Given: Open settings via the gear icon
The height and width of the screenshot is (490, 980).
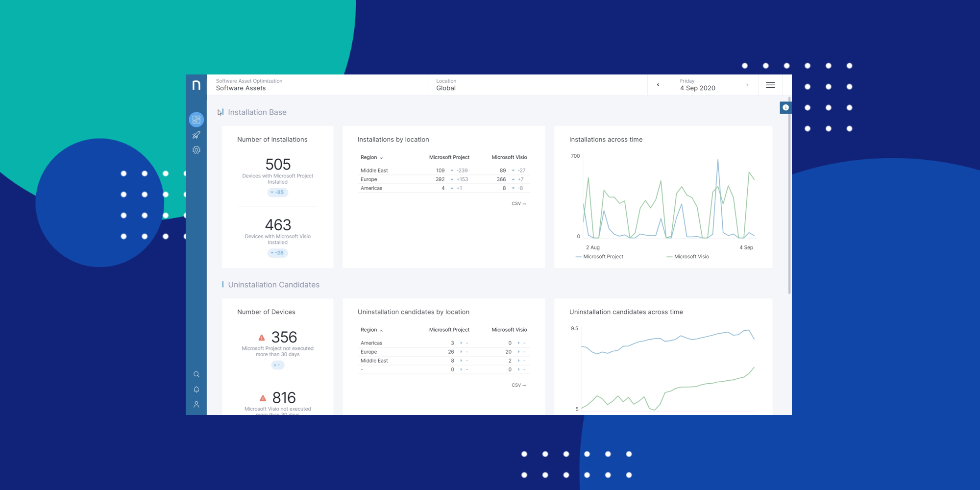Looking at the screenshot, I should (x=196, y=150).
